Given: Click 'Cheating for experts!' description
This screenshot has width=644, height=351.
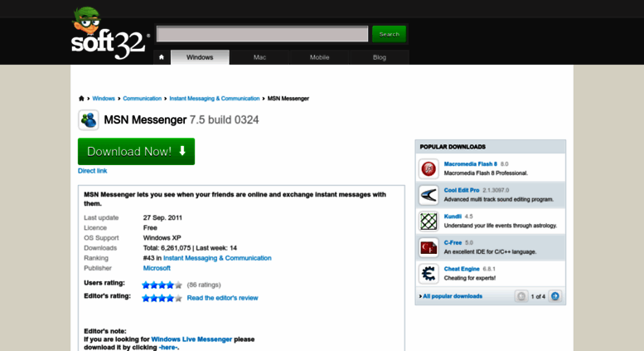Looking at the screenshot, I should pyautogui.click(x=469, y=278).
